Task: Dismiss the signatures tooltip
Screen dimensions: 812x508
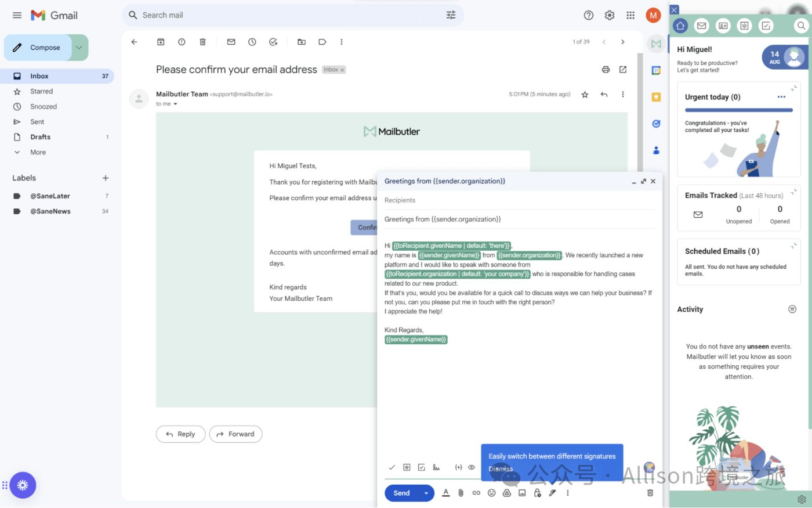Action: [x=501, y=469]
